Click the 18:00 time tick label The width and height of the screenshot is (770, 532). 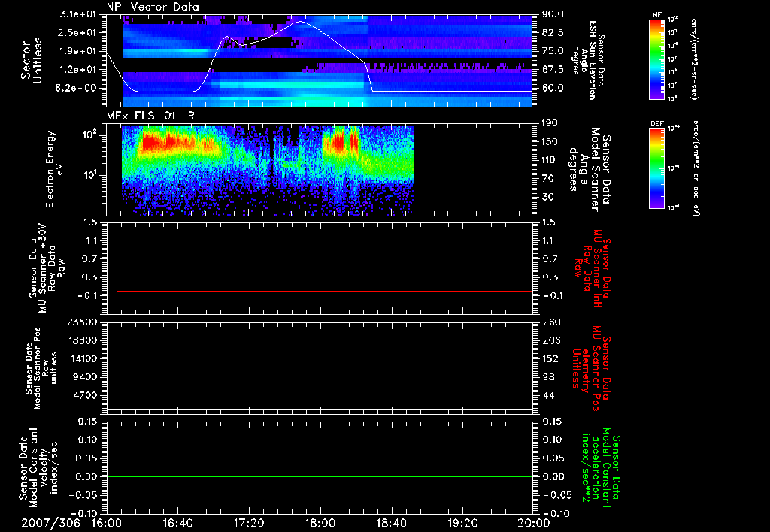click(320, 523)
